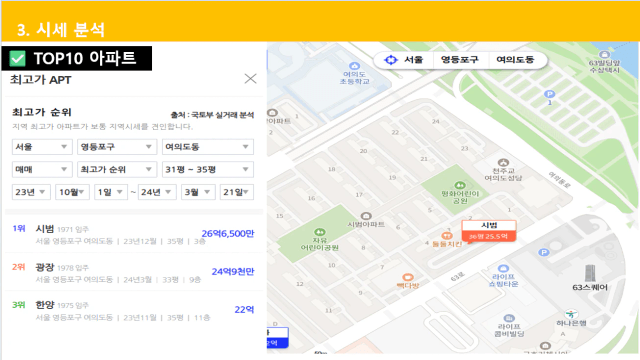Screen dimensions: 640x360
Task: Expand the 31평 ~ 35평 size dropdown
Action: [x=208, y=169]
